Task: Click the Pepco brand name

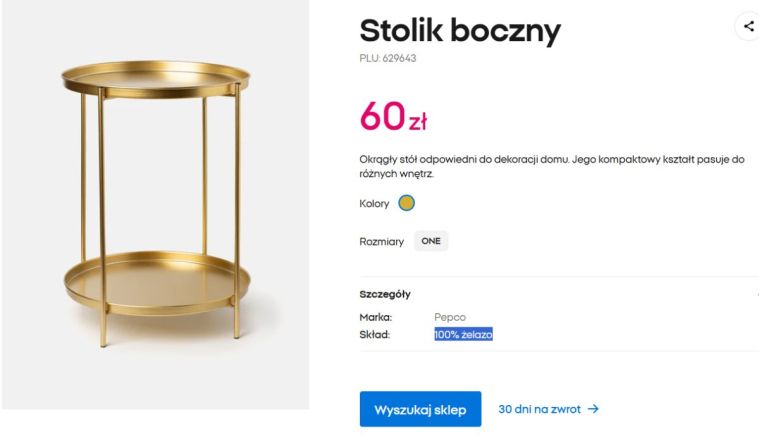Action: [x=450, y=317]
